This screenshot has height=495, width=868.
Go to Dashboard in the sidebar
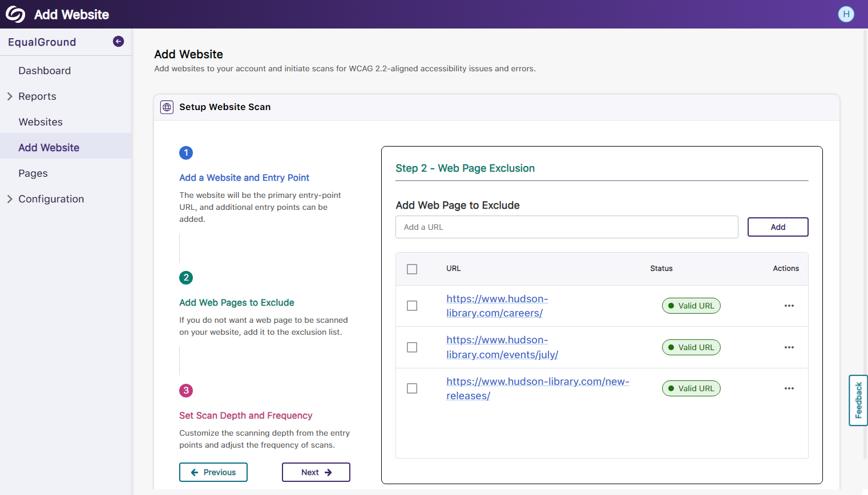click(x=45, y=71)
